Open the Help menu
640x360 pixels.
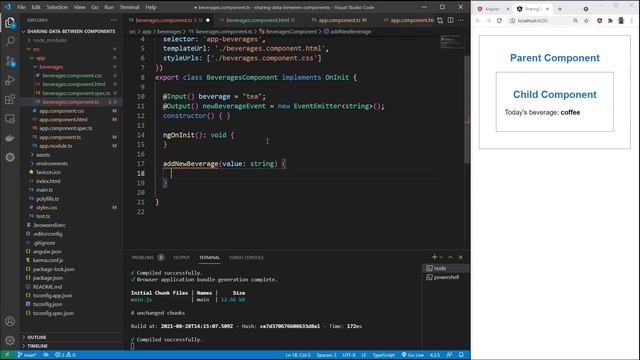coord(151,7)
